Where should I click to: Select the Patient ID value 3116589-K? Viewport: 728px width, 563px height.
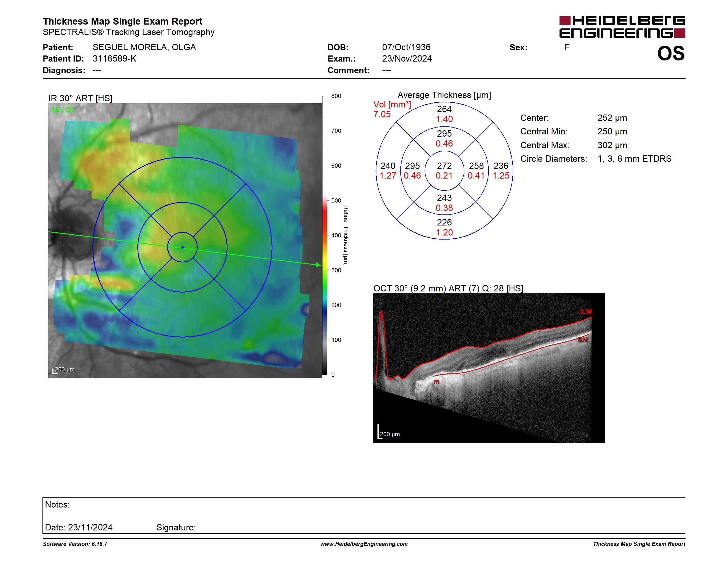(114, 59)
